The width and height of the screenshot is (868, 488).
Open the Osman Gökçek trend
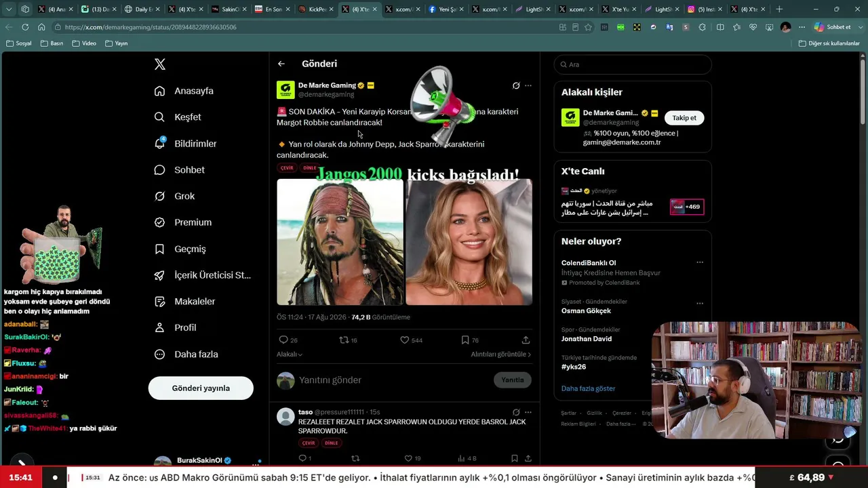586,311
